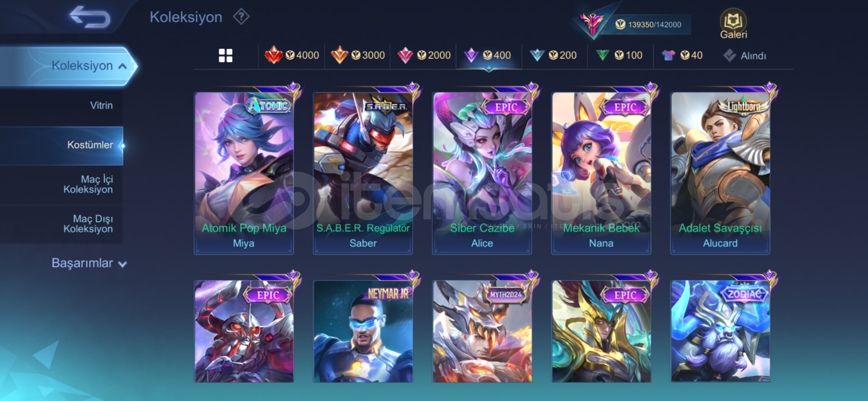Viewport: 868px width, 401px height.
Task: Filter by 200-point blue gem tier
Action: tap(553, 55)
